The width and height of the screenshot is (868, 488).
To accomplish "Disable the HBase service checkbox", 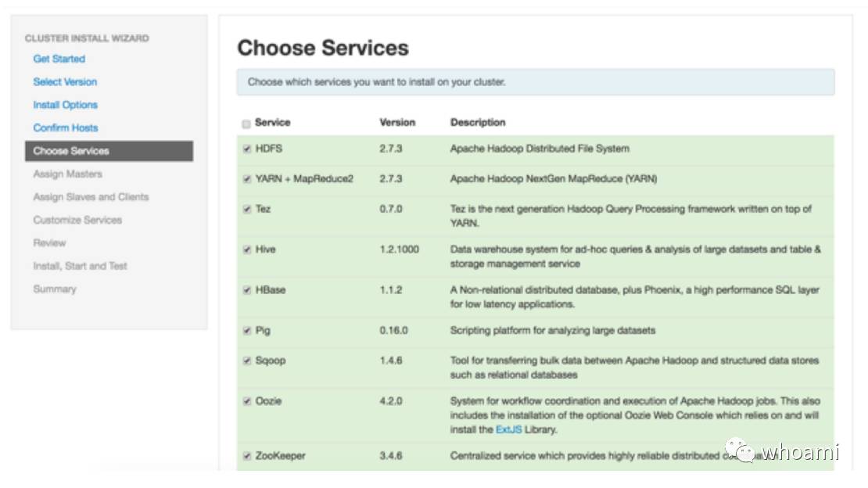I will point(247,290).
